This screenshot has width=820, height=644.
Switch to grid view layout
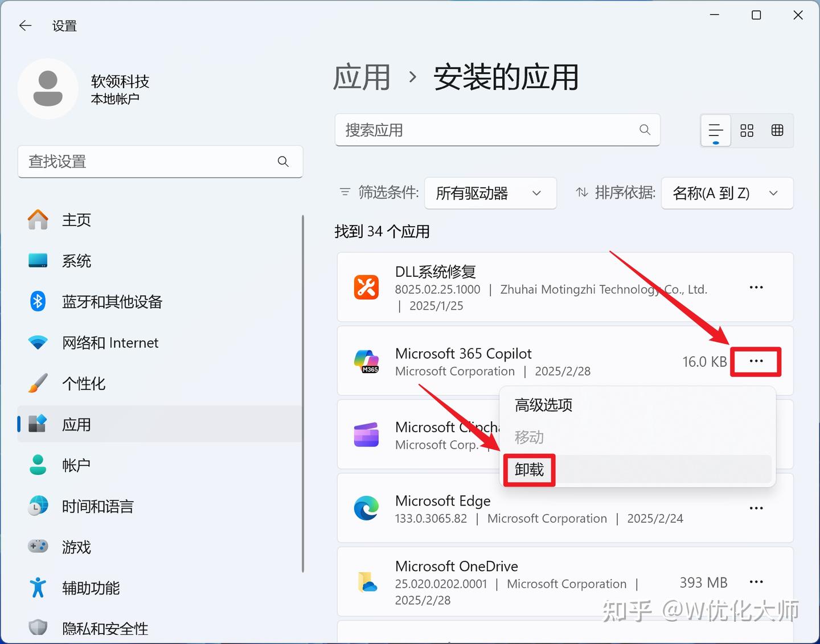pos(747,130)
